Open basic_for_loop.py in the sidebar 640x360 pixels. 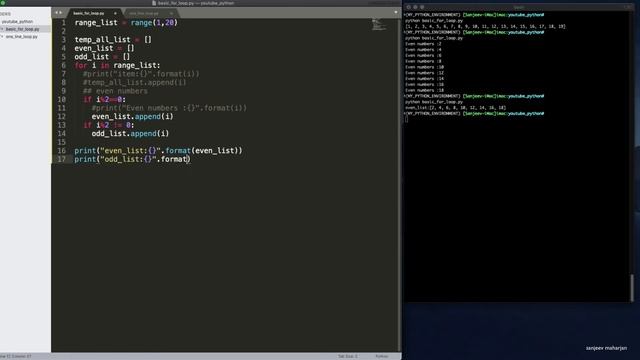click(x=22, y=29)
